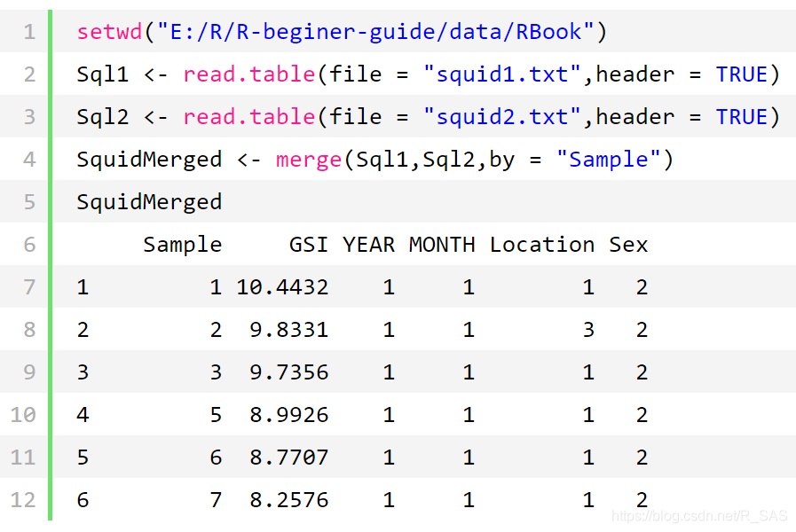
Task: Click line number 1 in the gutter
Action: (x=29, y=32)
